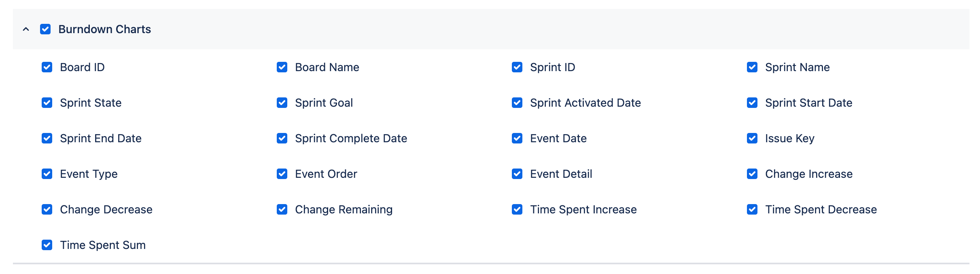Deselect the Event Date checkbox

point(517,138)
